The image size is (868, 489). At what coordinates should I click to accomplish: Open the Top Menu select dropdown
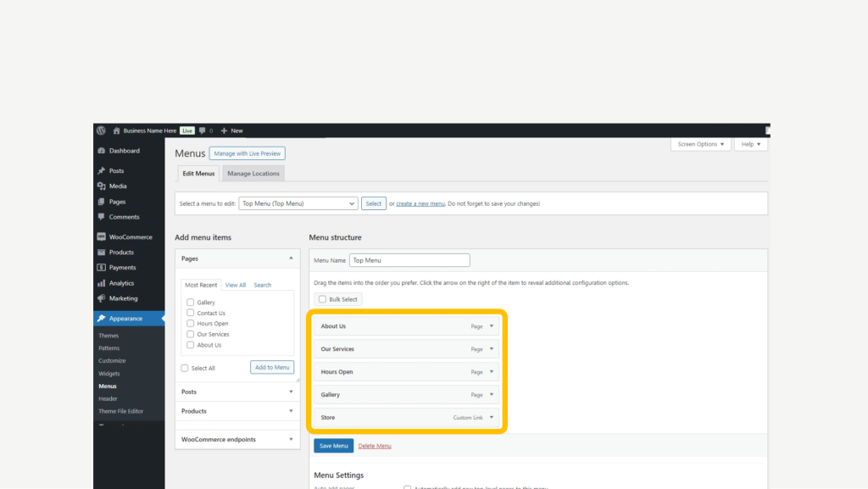(298, 203)
